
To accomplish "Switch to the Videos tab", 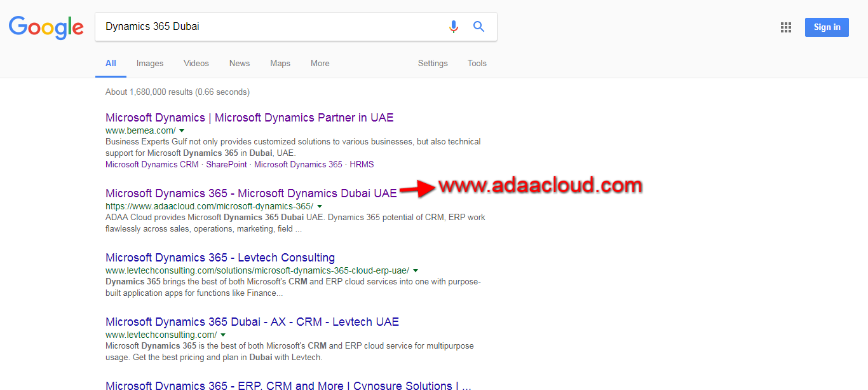I will pyautogui.click(x=196, y=64).
